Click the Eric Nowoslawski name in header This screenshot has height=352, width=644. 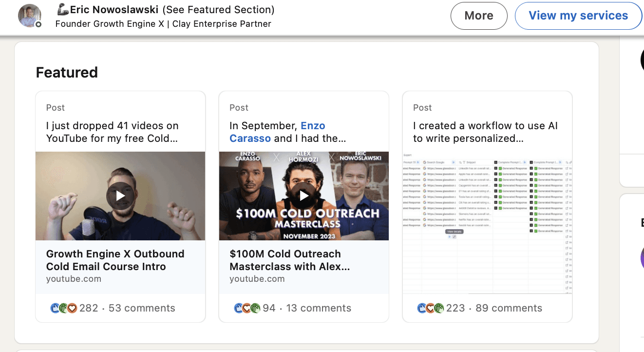pos(114,9)
